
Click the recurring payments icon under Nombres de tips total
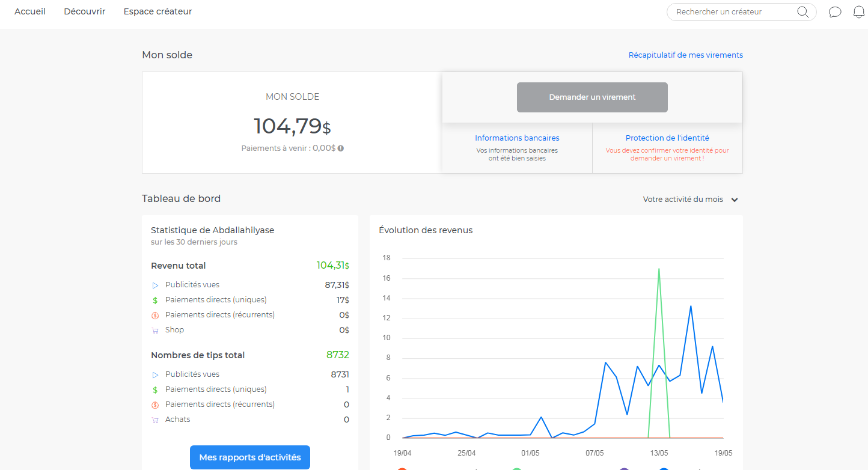tap(155, 404)
